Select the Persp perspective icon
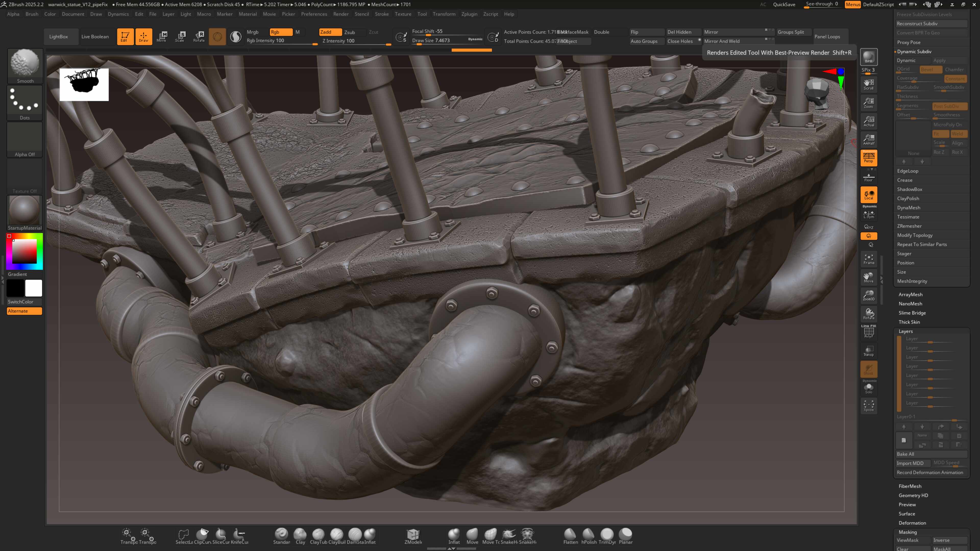Image resolution: width=980 pixels, height=551 pixels. [868, 157]
